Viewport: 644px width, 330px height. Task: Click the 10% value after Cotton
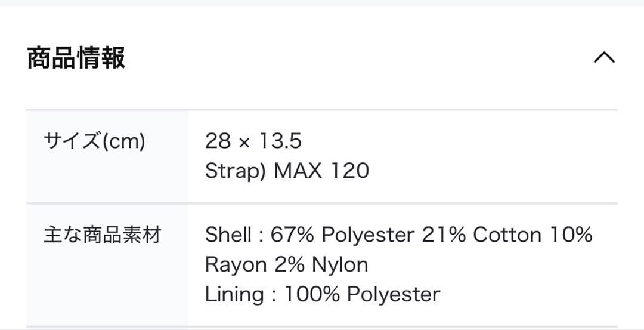pyautogui.click(x=570, y=235)
